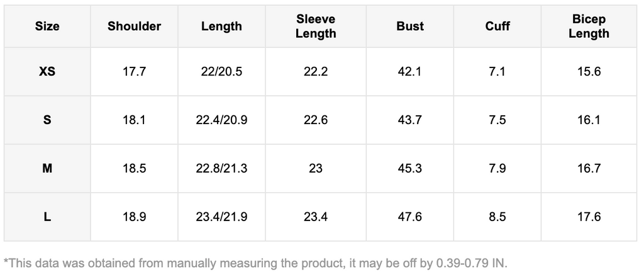Select the 8.5 cuff value for L

click(x=497, y=217)
